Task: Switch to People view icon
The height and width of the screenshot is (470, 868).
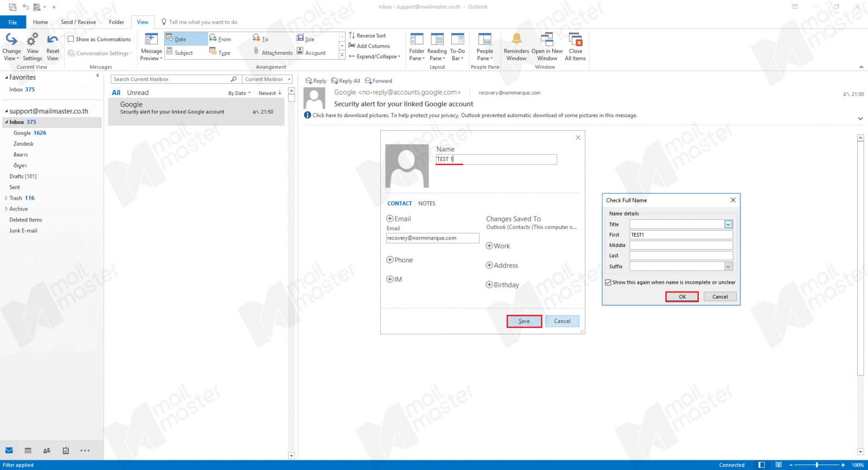Action: coord(47,450)
